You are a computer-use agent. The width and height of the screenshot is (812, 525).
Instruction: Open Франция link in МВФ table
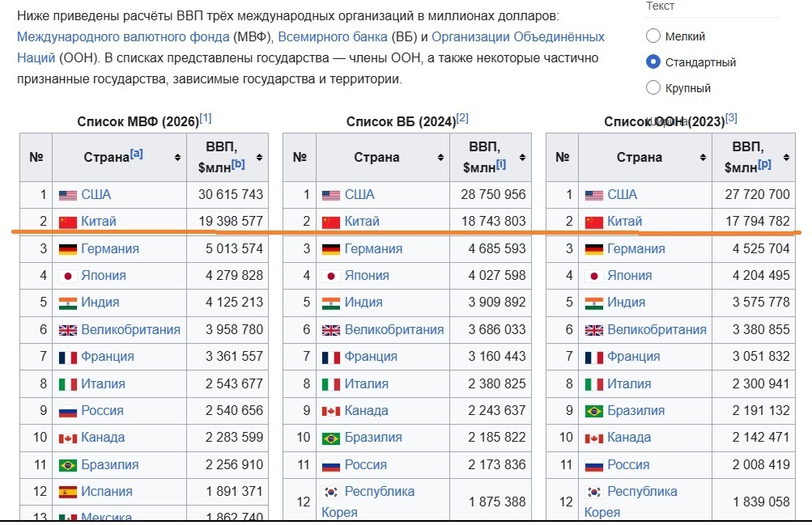click(108, 357)
